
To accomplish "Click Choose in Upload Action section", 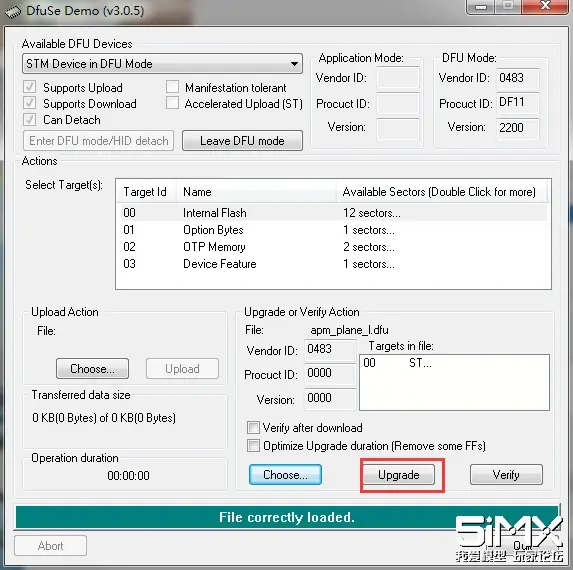I will [92, 369].
